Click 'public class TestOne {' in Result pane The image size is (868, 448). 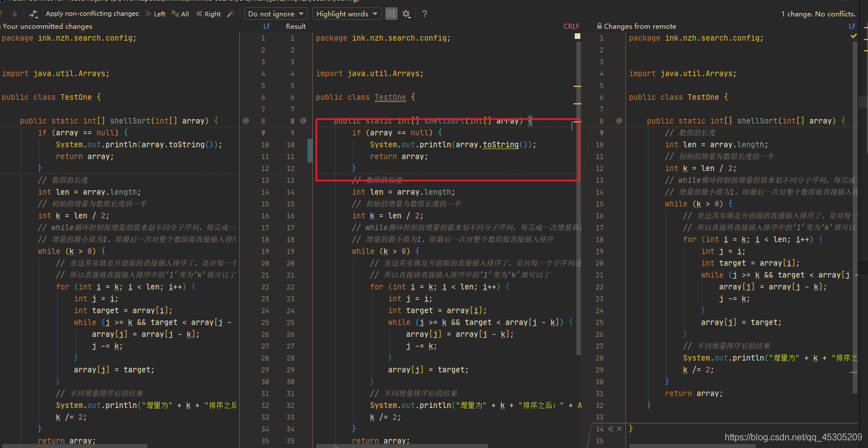point(365,97)
